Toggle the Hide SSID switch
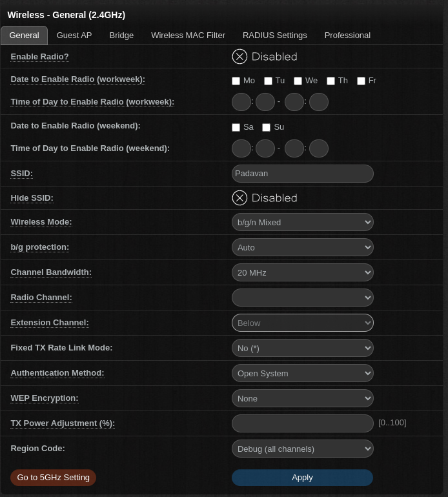Viewport: 448px width, 497px height. (239, 198)
